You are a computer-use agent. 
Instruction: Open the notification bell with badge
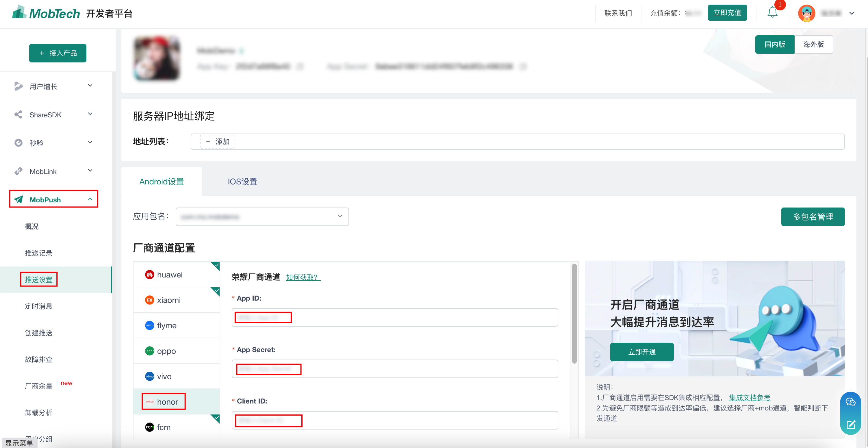click(772, 13)
